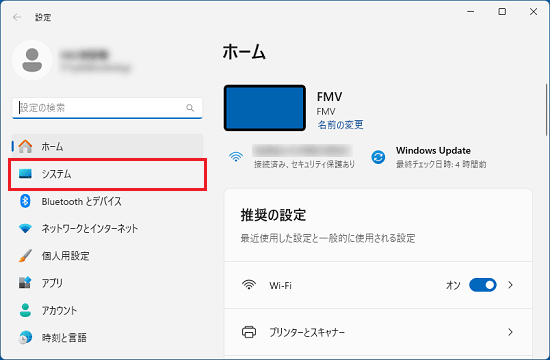Turn off the Wi-Fi toggle switch
The image size is (550, 360).
[x=483, y=285]
